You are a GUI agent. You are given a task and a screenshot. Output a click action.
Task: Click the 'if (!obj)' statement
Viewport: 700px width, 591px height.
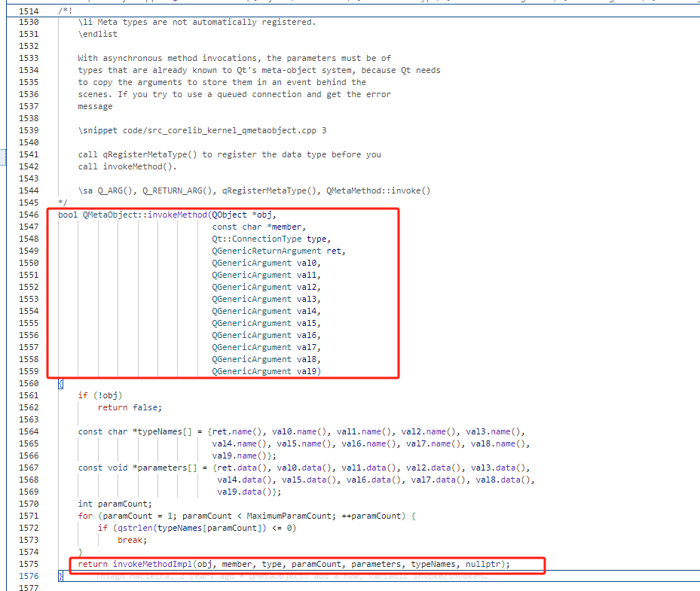pyautogui.click(x=100, y=395)
